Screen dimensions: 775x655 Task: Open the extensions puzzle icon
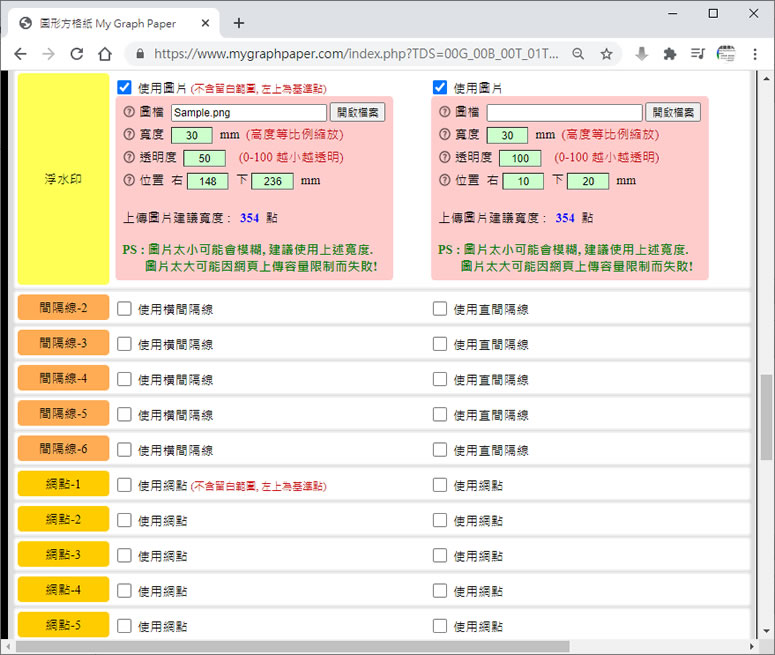pos(670,53)
